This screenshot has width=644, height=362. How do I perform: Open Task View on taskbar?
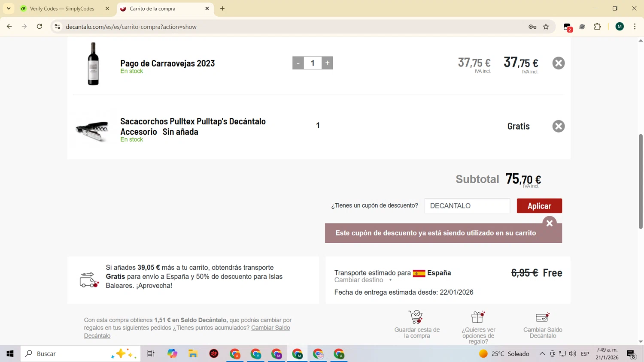[151, 354]
